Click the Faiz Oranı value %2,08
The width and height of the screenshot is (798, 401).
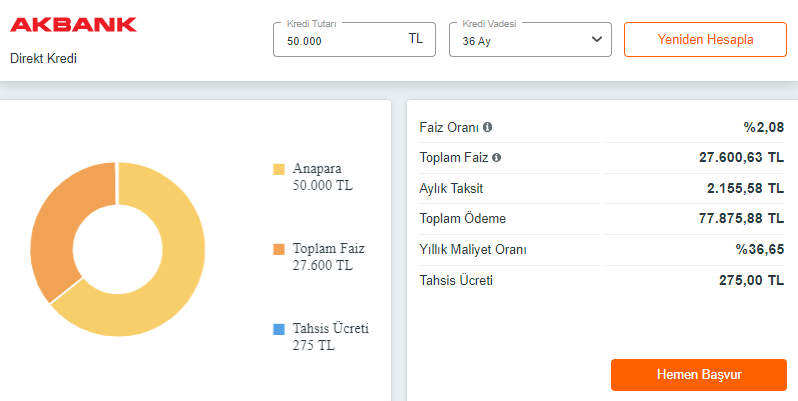click(x=763, y=128)
